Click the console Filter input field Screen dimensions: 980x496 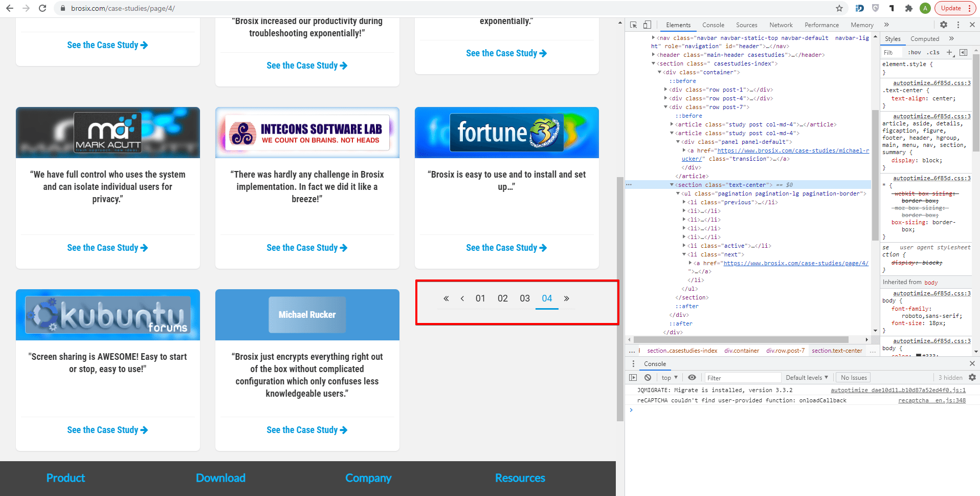(x=743, y=377)
